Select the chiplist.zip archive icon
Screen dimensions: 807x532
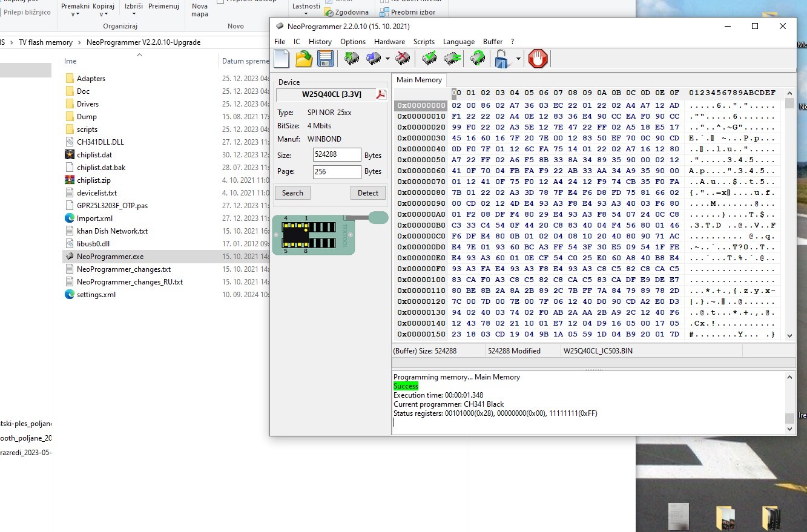click(x=69, y=180)
